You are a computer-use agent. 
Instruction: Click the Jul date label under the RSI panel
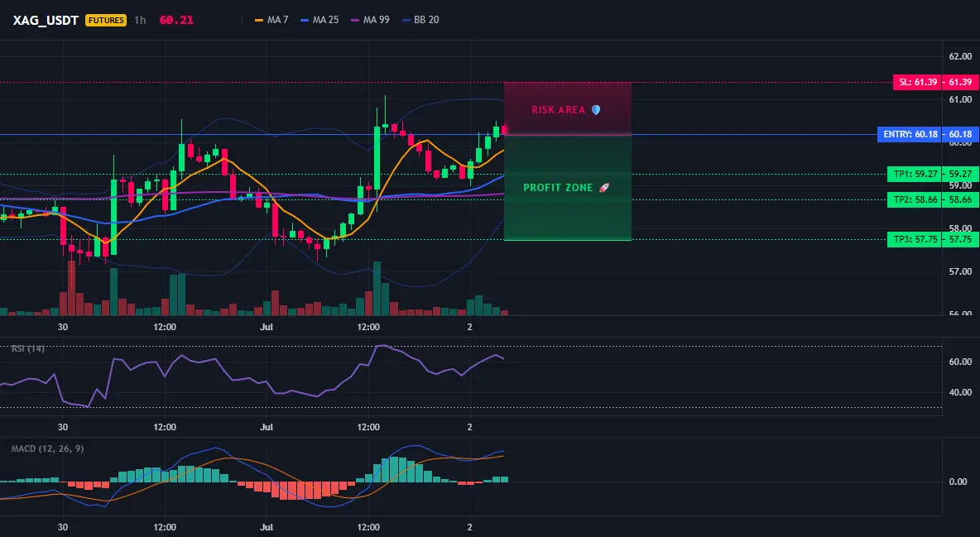267,427
